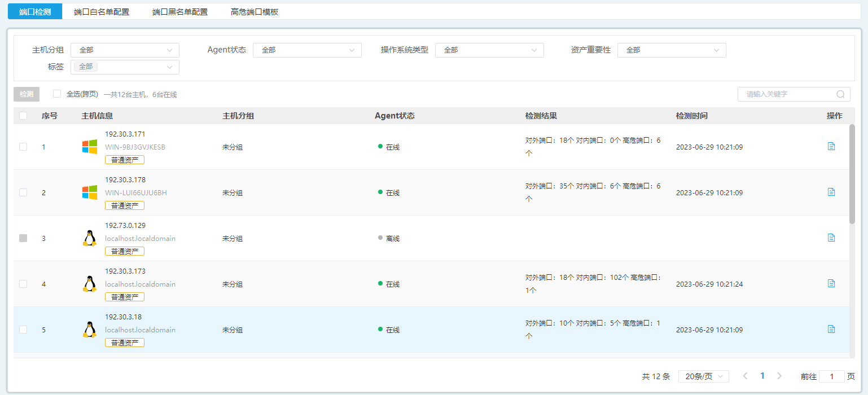Expand the 主机分组 dropdown

pyautogui.click(x=125, y=50)
